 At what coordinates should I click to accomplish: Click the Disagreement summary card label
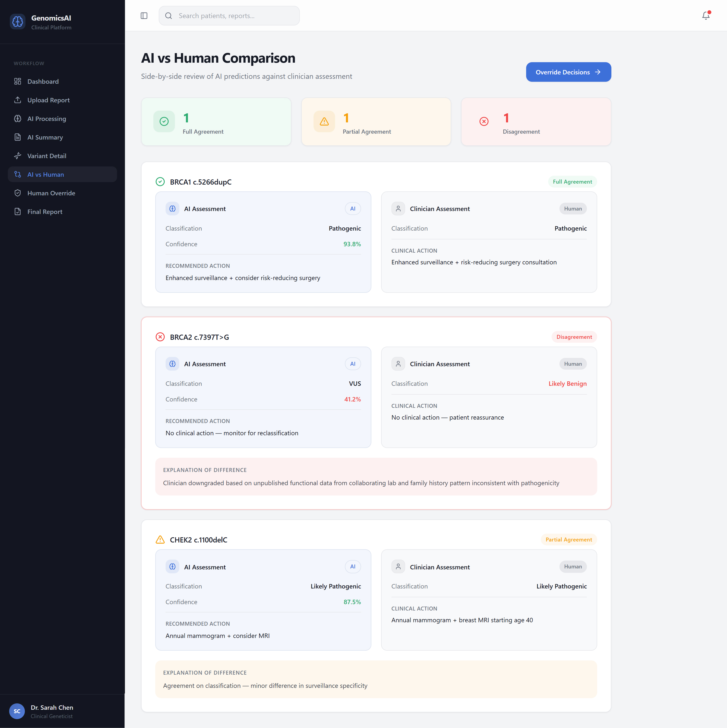521,131
